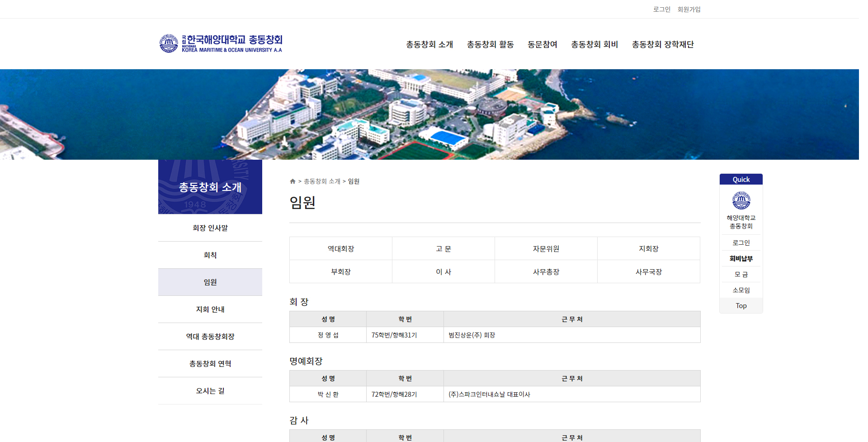Switch to 자문위원 tab
The height and width of the screenshot is (442, 868).
click(546, 248)
